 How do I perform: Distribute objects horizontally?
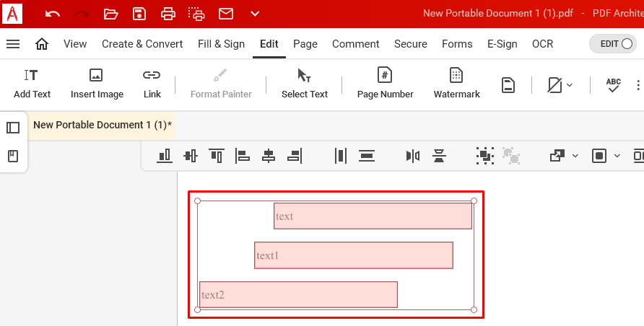click(x=341, y=156)
